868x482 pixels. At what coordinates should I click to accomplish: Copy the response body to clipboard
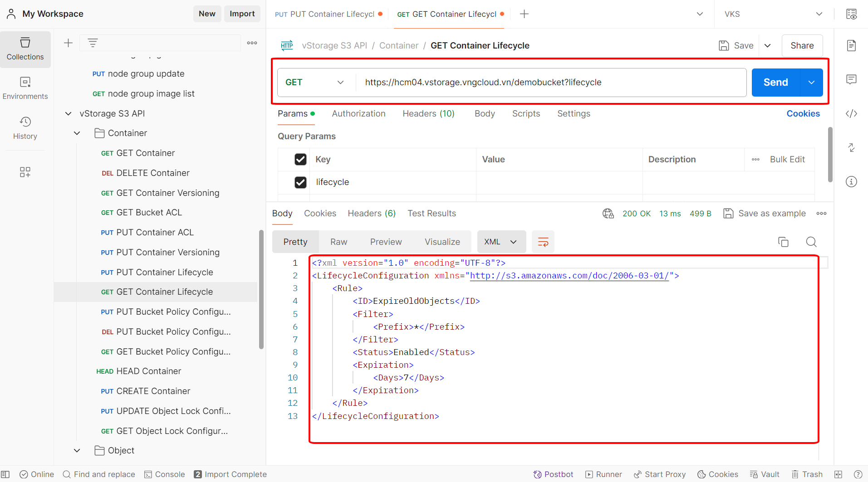[783, 242]
